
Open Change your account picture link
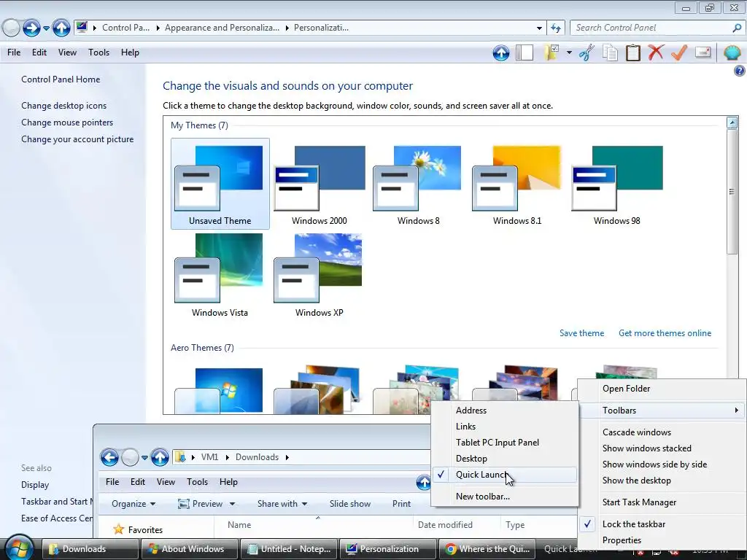77,139
